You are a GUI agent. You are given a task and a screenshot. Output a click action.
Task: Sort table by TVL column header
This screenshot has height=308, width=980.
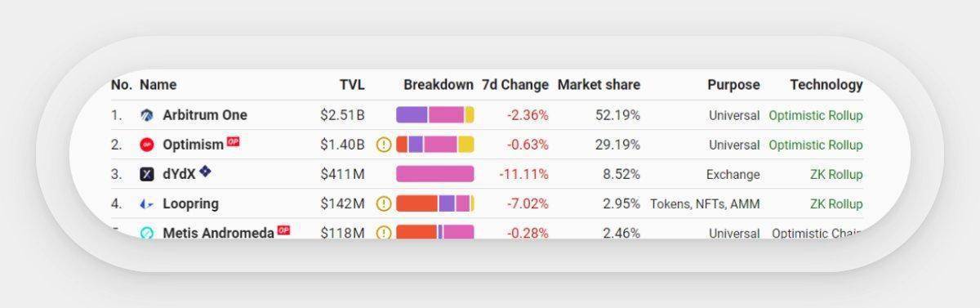pos(352,84)
